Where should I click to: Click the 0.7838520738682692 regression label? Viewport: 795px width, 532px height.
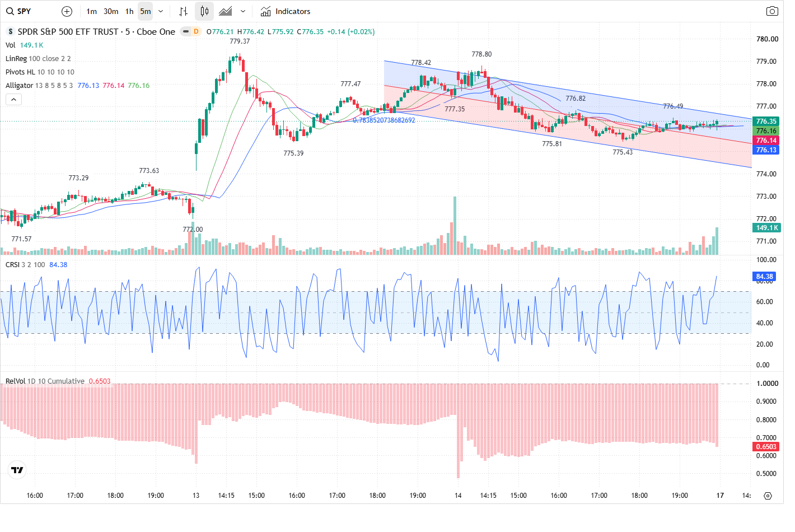[x=384, y=120]
